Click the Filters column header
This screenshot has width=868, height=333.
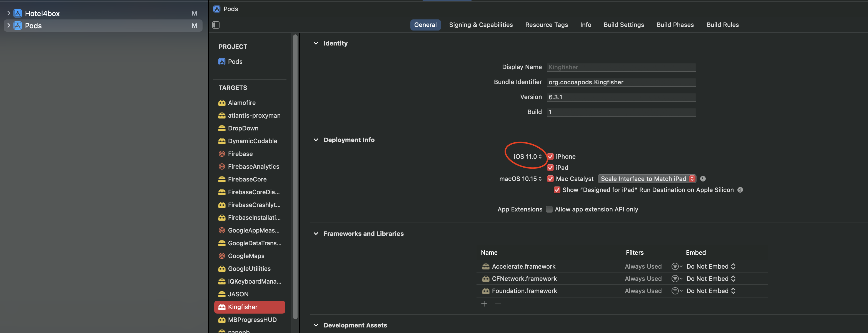[x=635, y=253]
